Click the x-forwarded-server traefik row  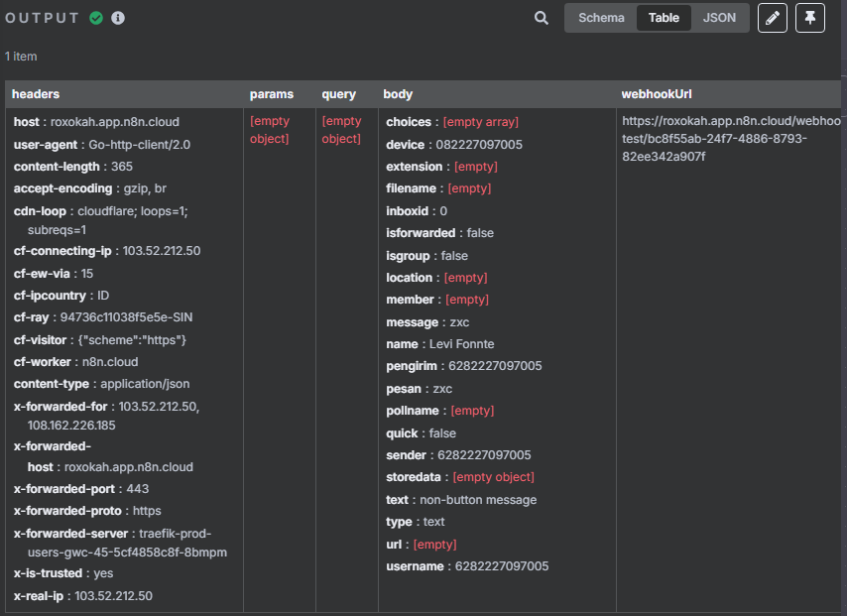pyautogui.click(x=120, y=543)
